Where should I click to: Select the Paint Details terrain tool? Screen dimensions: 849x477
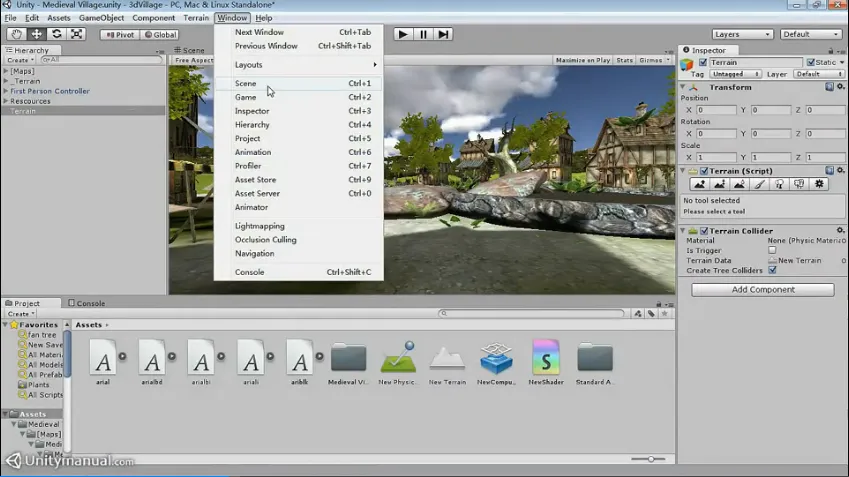(x=799, y=185)
